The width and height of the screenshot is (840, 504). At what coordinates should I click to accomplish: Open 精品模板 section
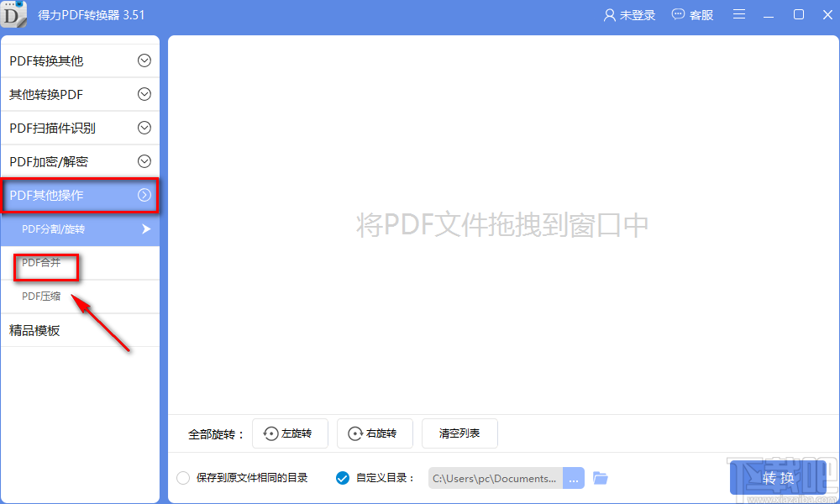pos(81,330)
